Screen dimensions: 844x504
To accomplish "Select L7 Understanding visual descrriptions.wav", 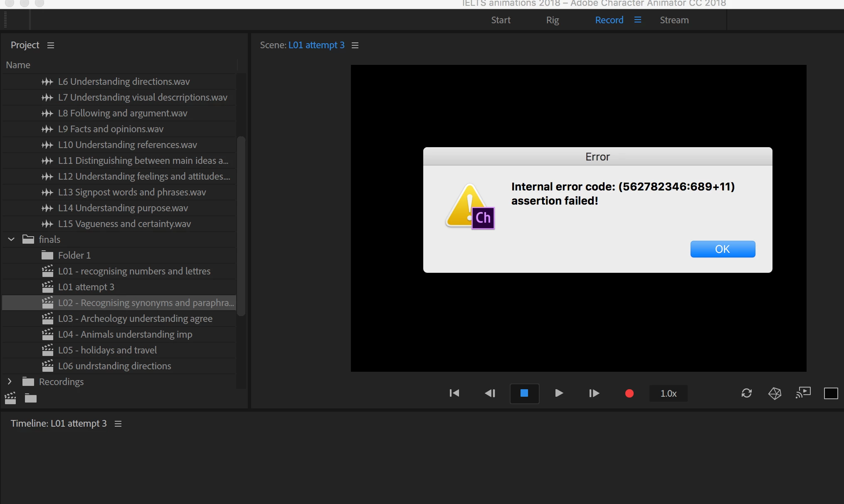I will tap(119, 97).
